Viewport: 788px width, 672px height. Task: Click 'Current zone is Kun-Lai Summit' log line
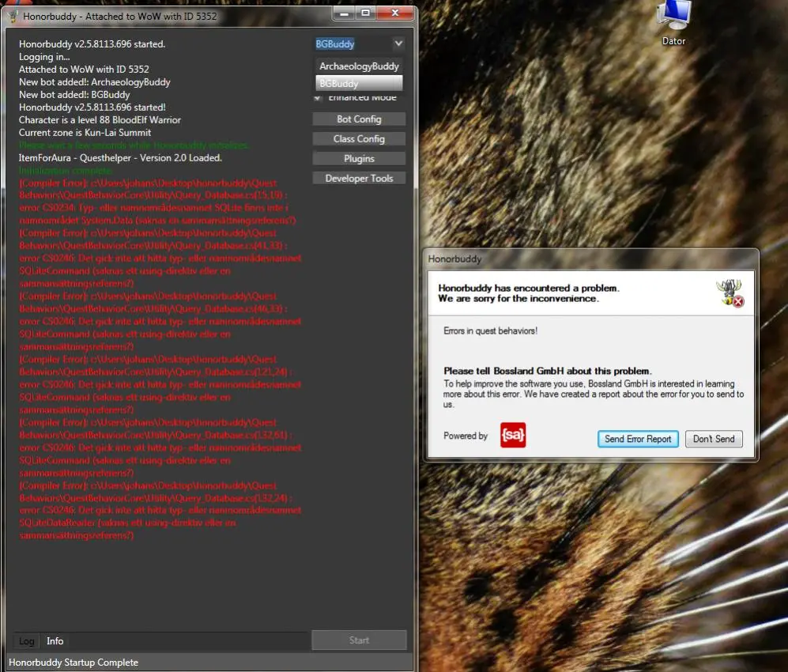(x=85, y=133)
